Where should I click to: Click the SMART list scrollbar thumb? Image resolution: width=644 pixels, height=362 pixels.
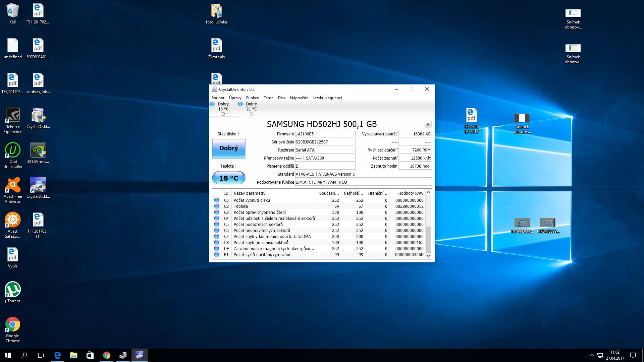click(428, 240)
